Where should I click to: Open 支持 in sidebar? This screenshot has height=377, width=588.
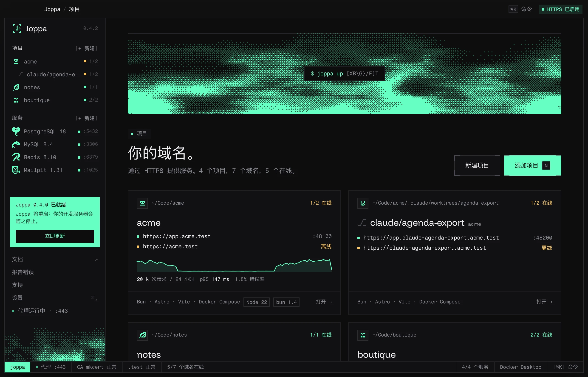17,285
